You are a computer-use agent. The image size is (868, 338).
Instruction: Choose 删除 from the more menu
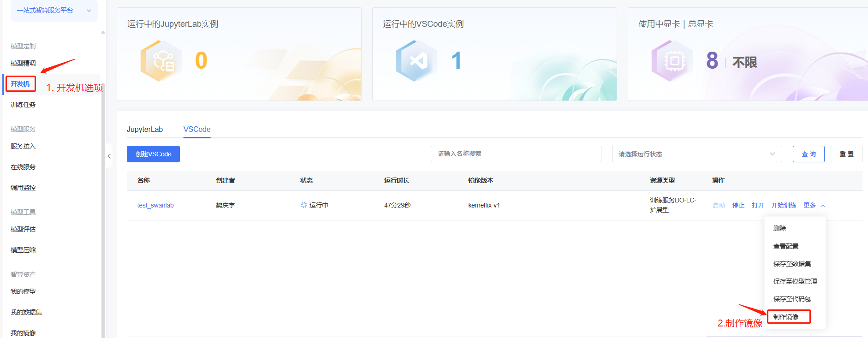tap(779, 228)
